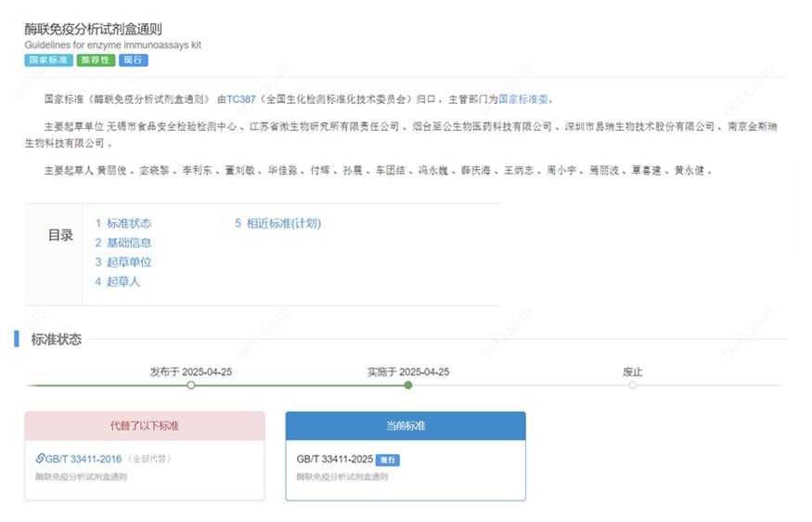Open the TC387 committee link
812x522 pixels.
tap(240, 99)
